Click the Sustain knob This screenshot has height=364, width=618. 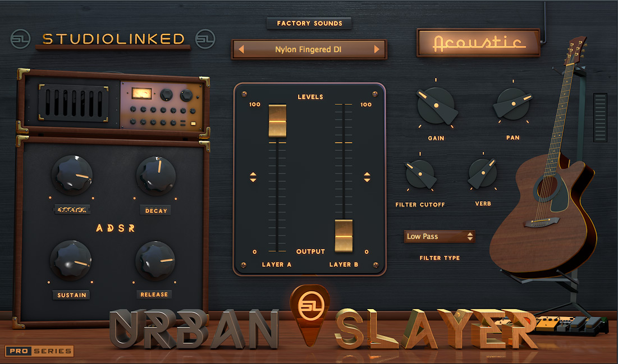click(71, 260)
